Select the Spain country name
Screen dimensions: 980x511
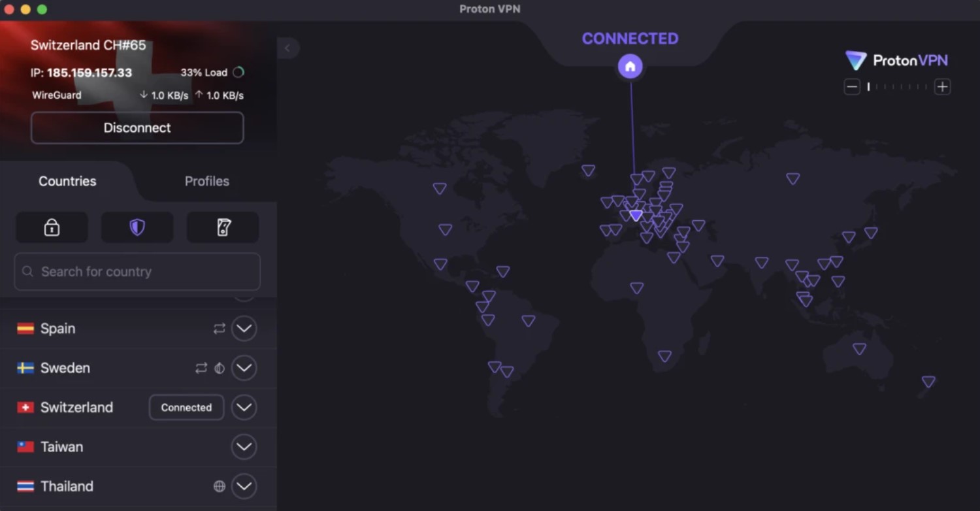[57, 329]
